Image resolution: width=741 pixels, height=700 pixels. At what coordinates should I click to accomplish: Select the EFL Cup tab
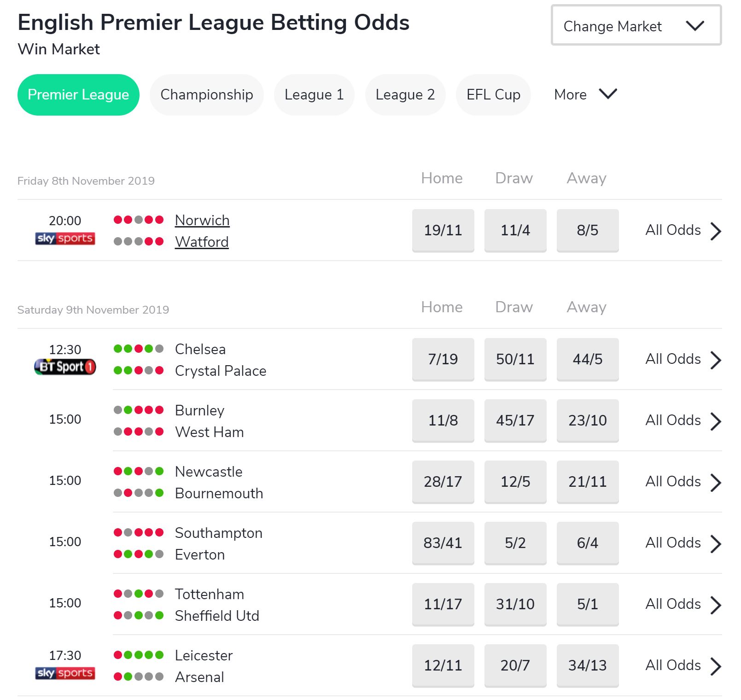coord(493,94)
